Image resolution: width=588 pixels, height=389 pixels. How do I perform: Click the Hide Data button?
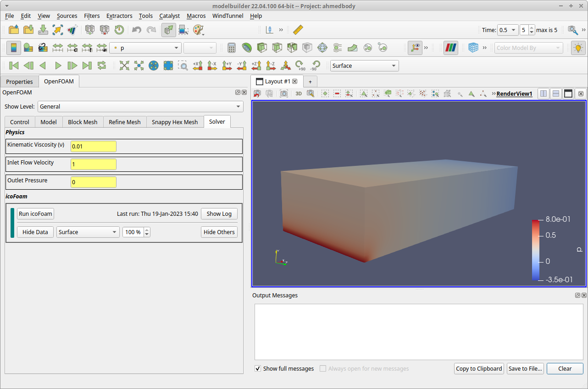pyautogui.click(x=35, y=232)
